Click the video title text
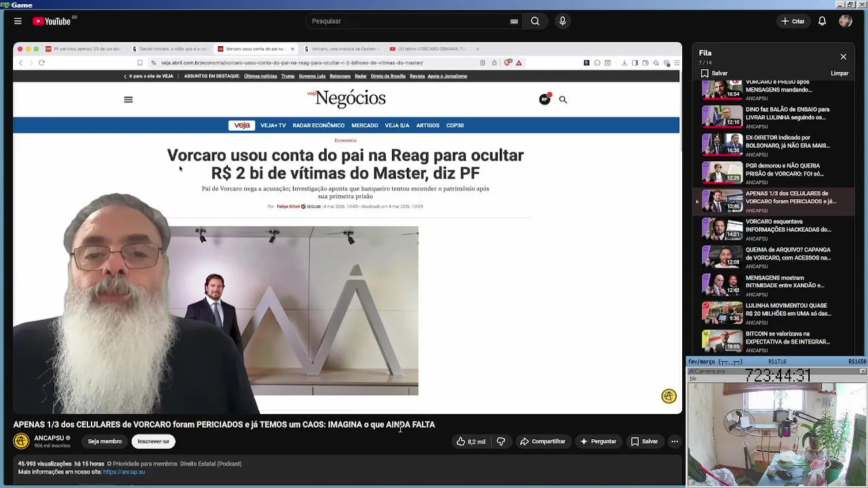This screenshot has height=488, width=868. tap(224, 424)
